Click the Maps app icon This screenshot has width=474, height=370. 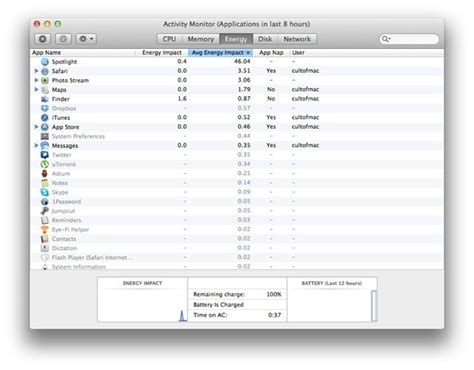coord(45,90)
